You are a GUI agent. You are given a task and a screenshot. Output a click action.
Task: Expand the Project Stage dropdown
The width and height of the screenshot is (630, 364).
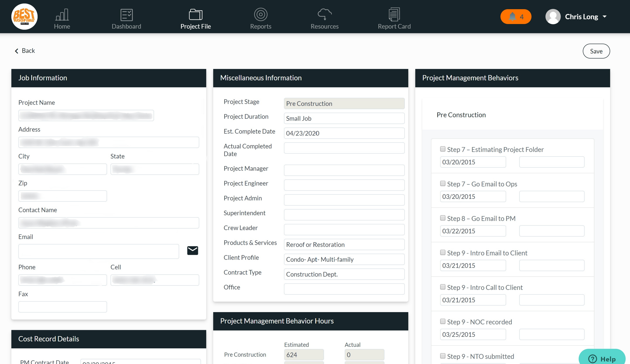click(344, 104)
